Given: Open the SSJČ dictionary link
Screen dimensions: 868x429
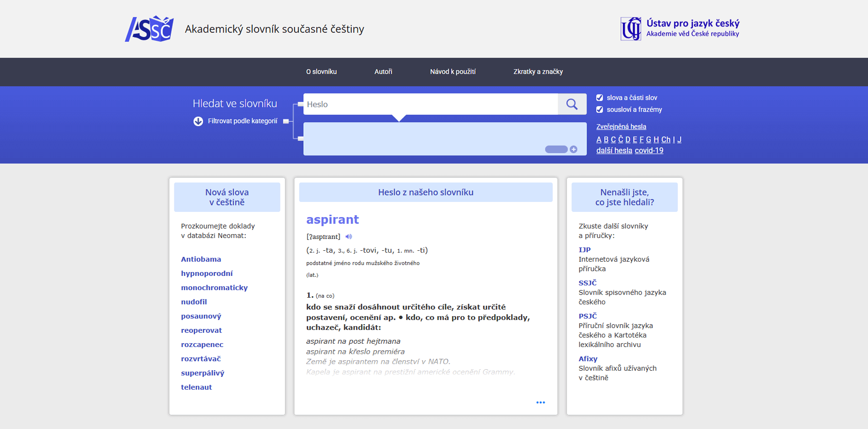Looking at the screenshot, I should [588, 283].
